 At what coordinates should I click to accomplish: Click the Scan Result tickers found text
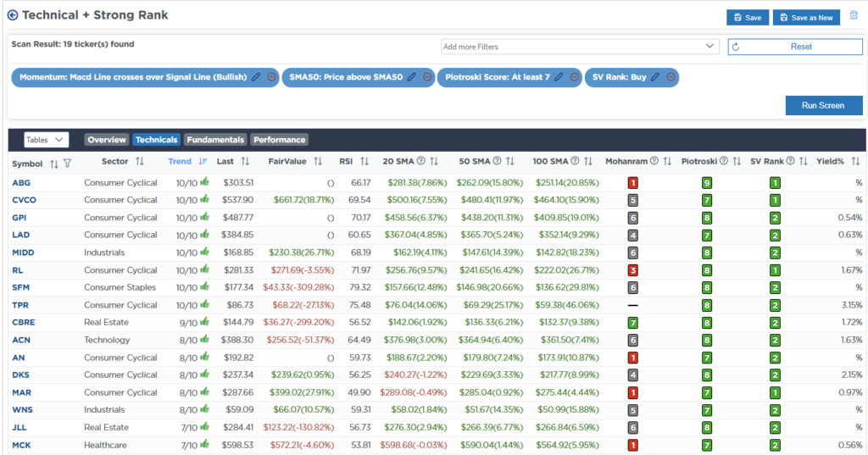click(73, 44)
